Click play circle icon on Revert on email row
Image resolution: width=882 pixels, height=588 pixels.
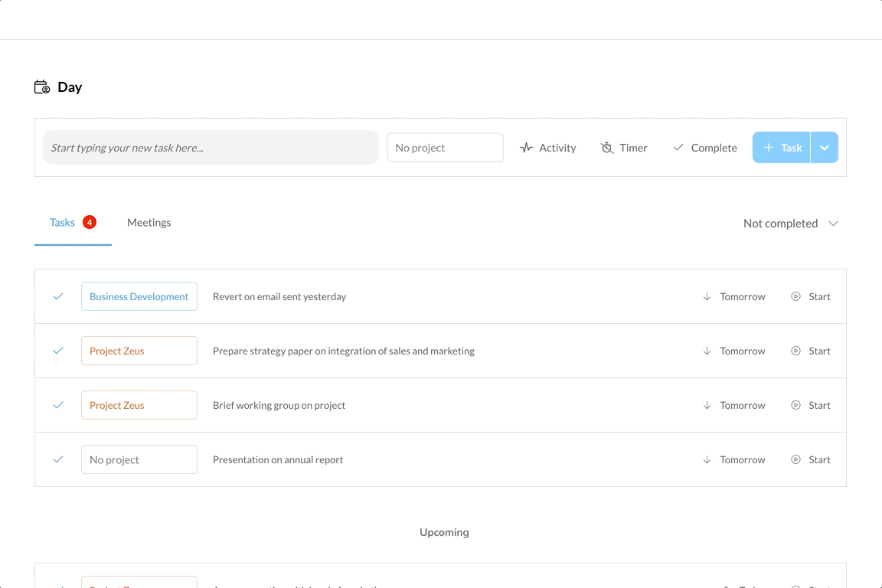tap(796, 296)
